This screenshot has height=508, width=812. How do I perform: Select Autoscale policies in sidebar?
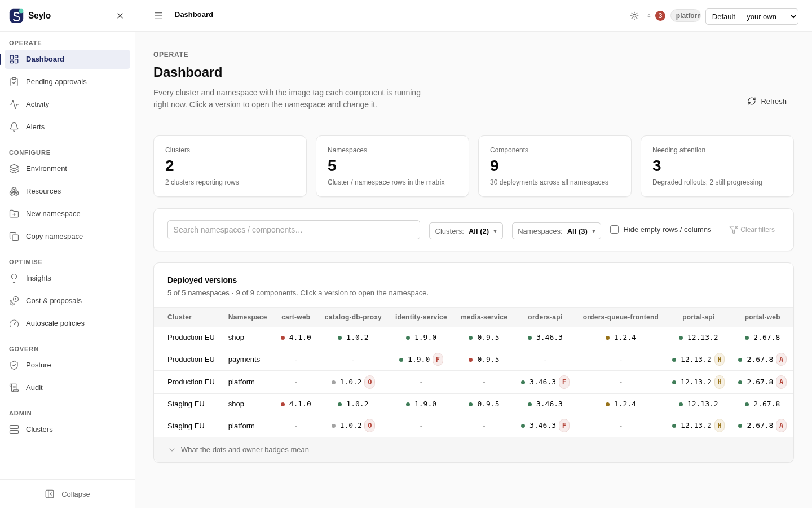click(x=68, y=323)
